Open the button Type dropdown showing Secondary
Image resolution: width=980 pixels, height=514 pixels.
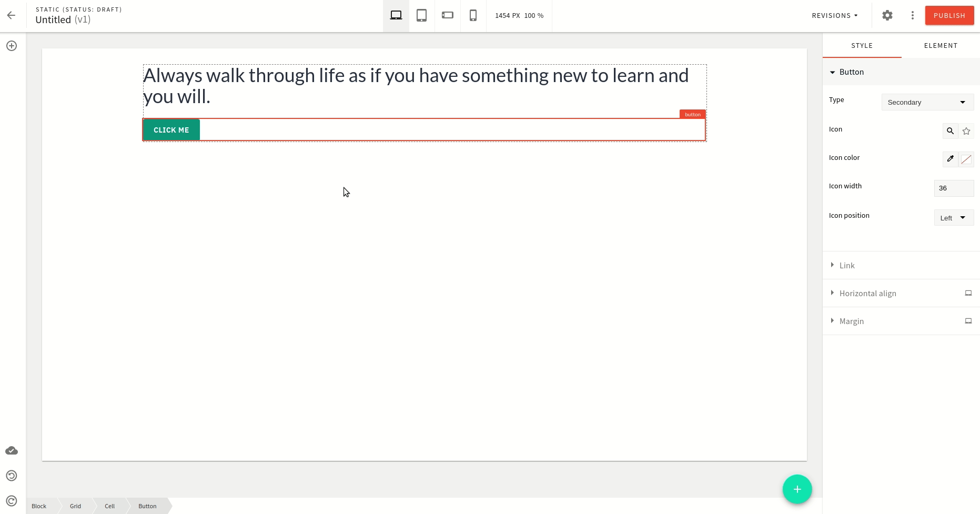point(927,102)
